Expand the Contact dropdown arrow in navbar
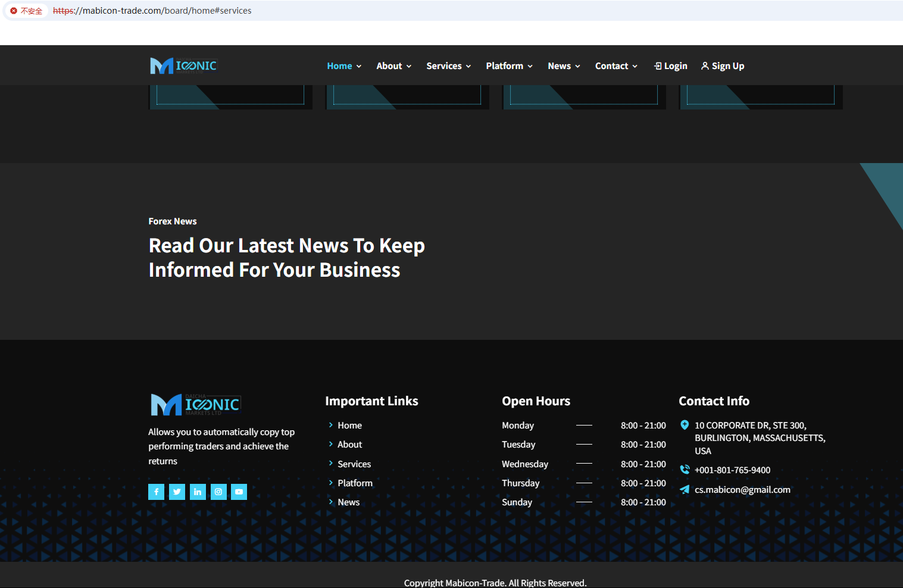 click(x=635, y=66)
